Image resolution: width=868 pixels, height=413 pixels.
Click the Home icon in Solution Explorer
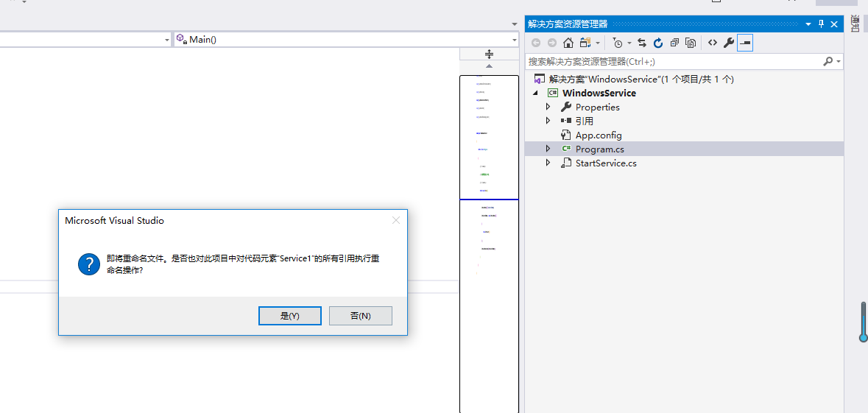coord(568,43)
